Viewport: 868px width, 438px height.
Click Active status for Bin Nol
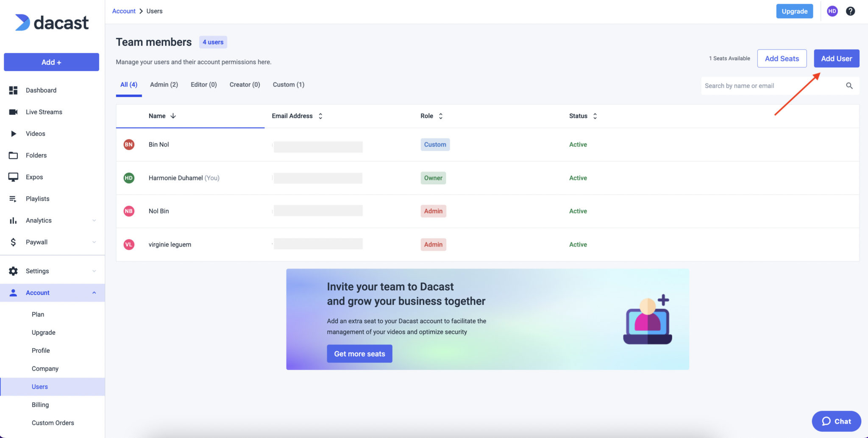(x=578, y=144)
